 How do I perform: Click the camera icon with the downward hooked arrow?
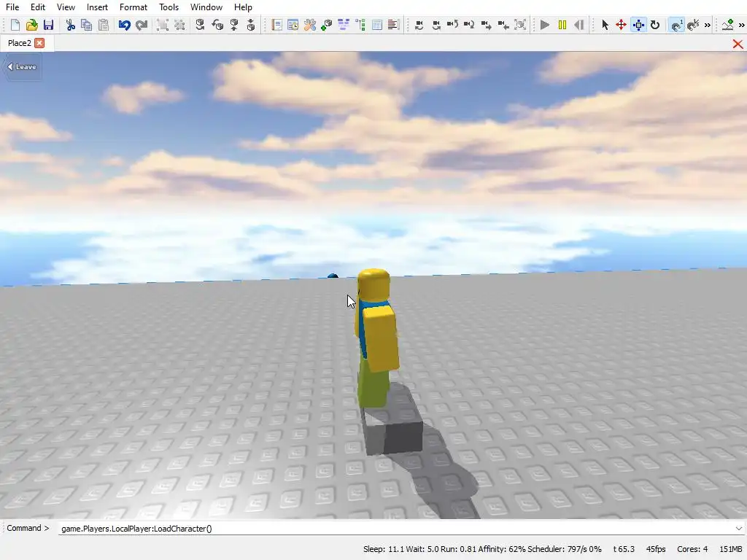[469, 25]
